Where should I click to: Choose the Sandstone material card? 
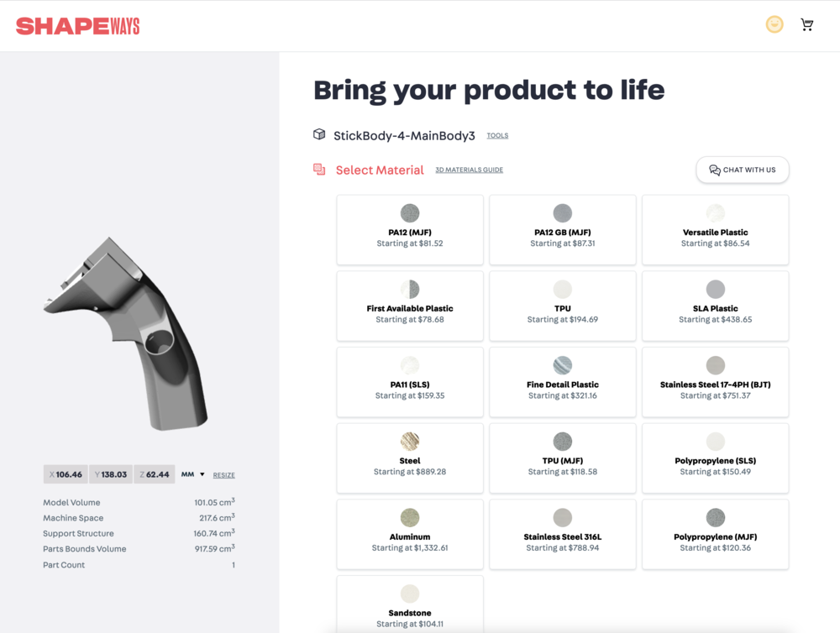tap(410, 604)
